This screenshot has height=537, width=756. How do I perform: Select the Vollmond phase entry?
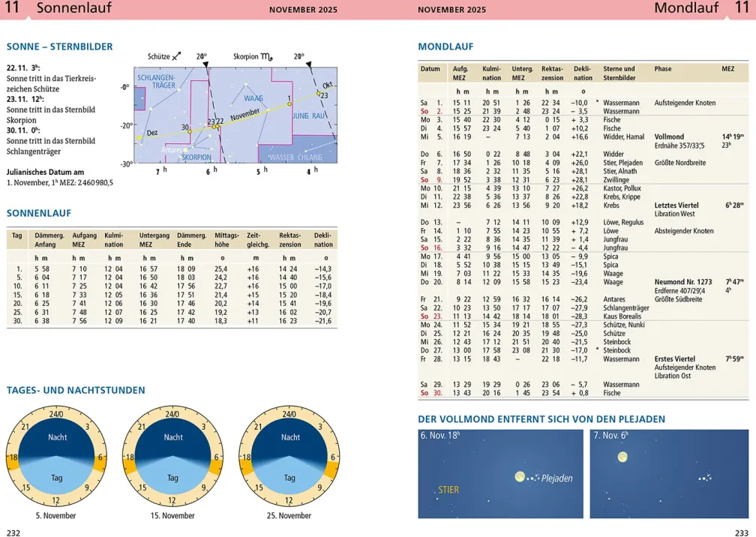coord(669,137)
